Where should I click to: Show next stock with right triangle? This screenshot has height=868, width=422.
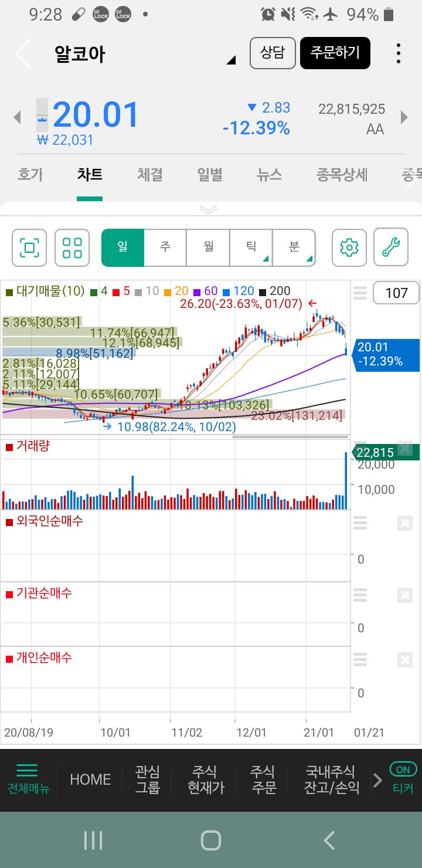[x=404, y=117]
